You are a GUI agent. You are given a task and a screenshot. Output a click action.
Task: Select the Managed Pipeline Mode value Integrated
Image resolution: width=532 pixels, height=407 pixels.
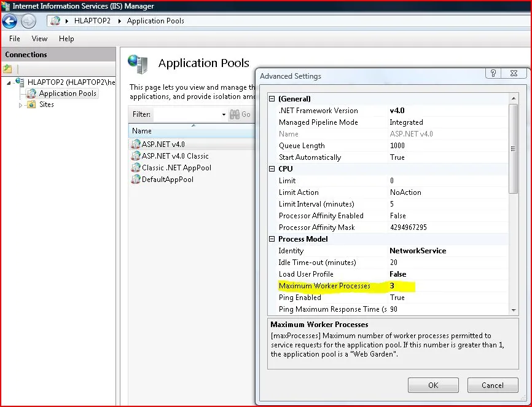(406, 122)
